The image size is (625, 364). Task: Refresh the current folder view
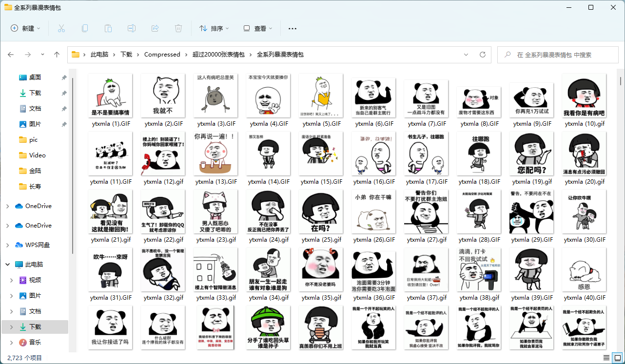point(483,55)
